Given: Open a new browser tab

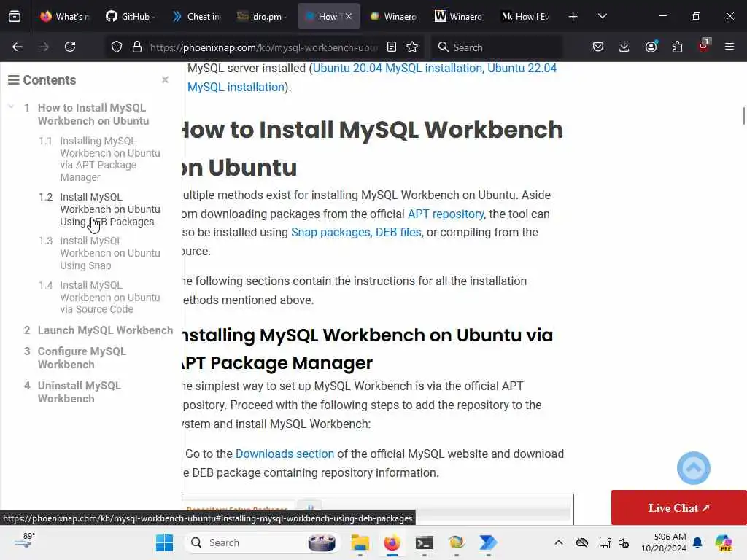Looking at the screenshot, I should [x=573, y=17].
